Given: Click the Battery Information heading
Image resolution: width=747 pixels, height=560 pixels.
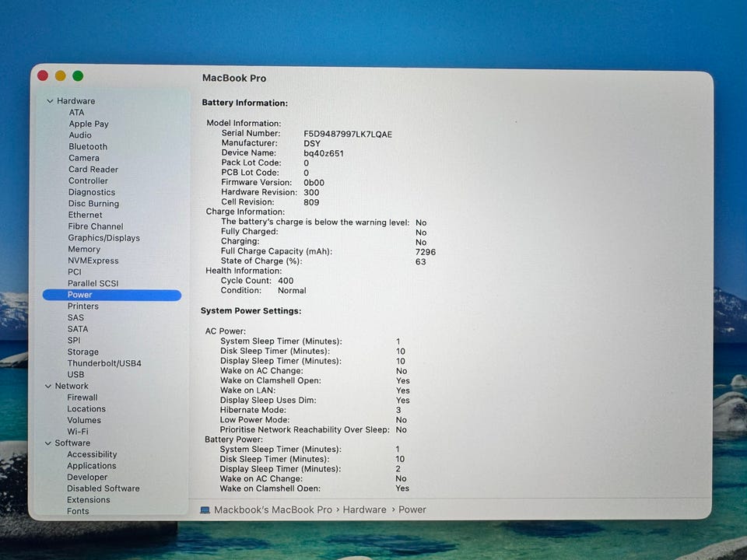Looking at the screenshot, I should [245, 103].
